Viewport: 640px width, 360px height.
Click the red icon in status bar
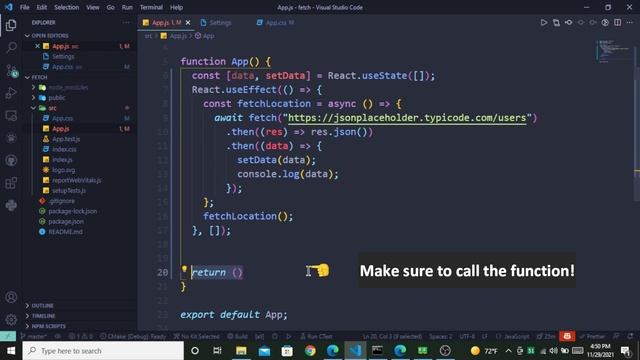[567, 336]
